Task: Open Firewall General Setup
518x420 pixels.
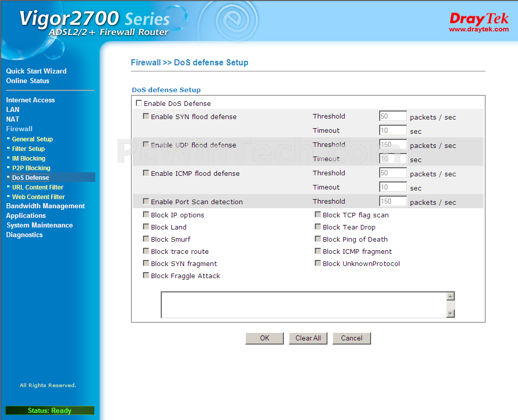Action: click(x=32, y=139)
